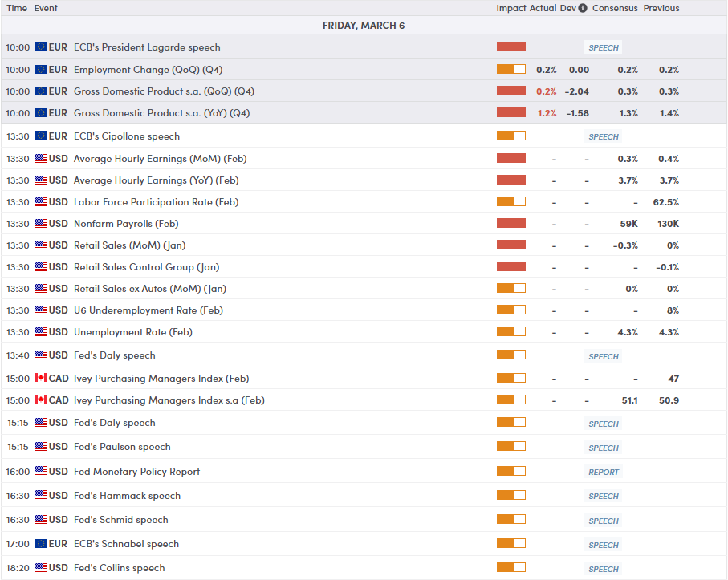Screen dimensions: 728x580
Task: Open Employment Change (QoQ) (Q4) event
Action: pyautogui.click(x=148, y=70)
